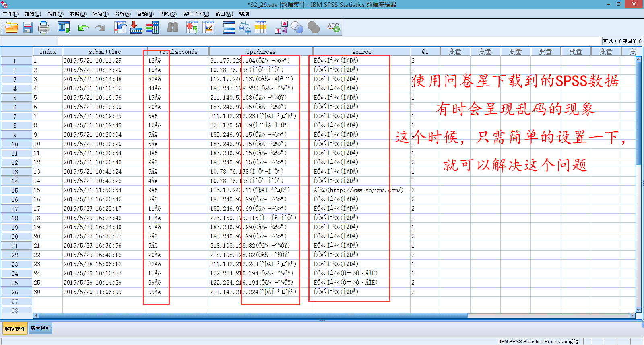Open Weight Cases via the scales icon
This screenshot has height=345, width=644.
(245, 27)
